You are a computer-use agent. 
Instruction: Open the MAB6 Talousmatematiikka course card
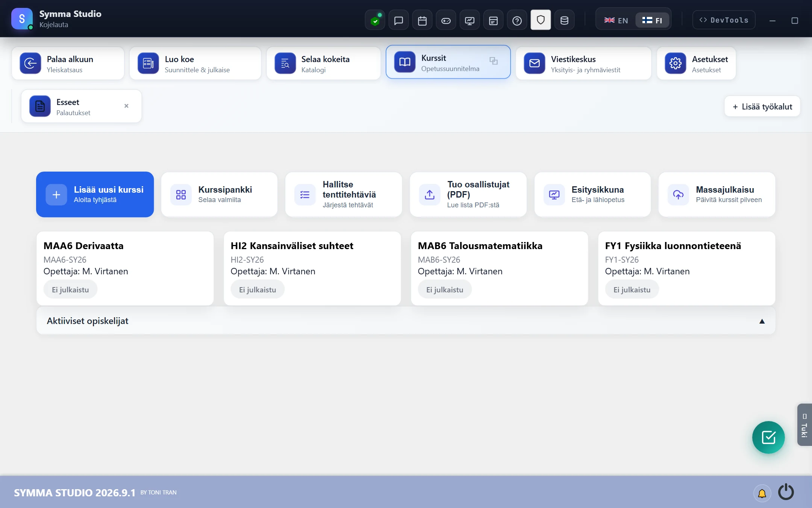click(500, 268)
